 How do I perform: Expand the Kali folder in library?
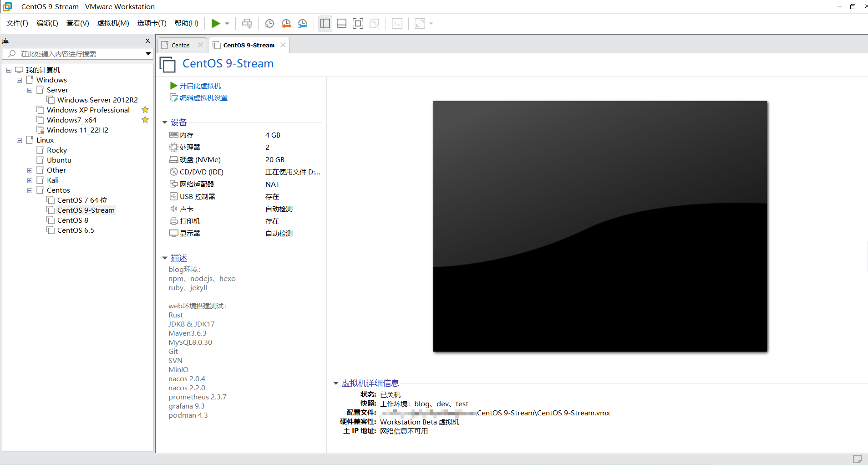point(30,180)
